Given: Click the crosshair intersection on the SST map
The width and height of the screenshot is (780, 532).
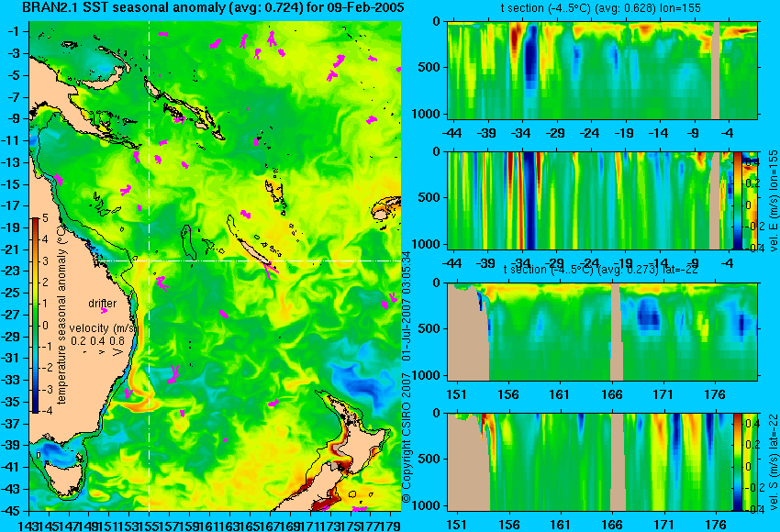Looking at the screenshot, I should coord(150,260).
